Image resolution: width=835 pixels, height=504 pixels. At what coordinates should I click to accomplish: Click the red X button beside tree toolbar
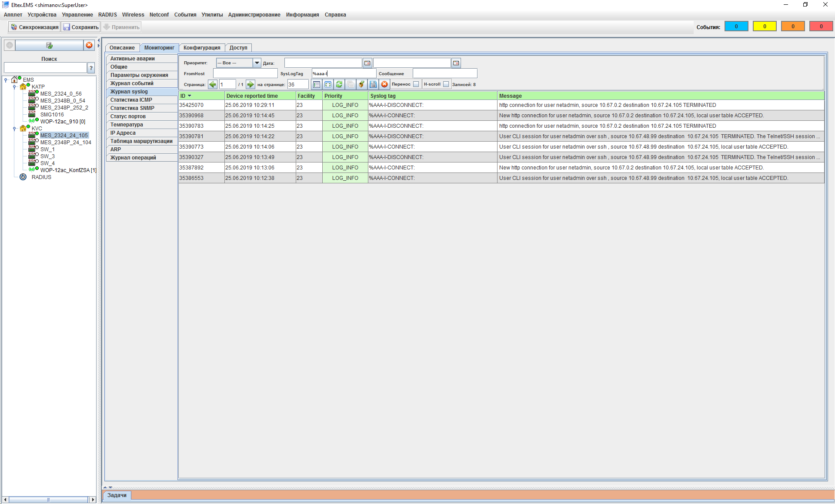89,45
